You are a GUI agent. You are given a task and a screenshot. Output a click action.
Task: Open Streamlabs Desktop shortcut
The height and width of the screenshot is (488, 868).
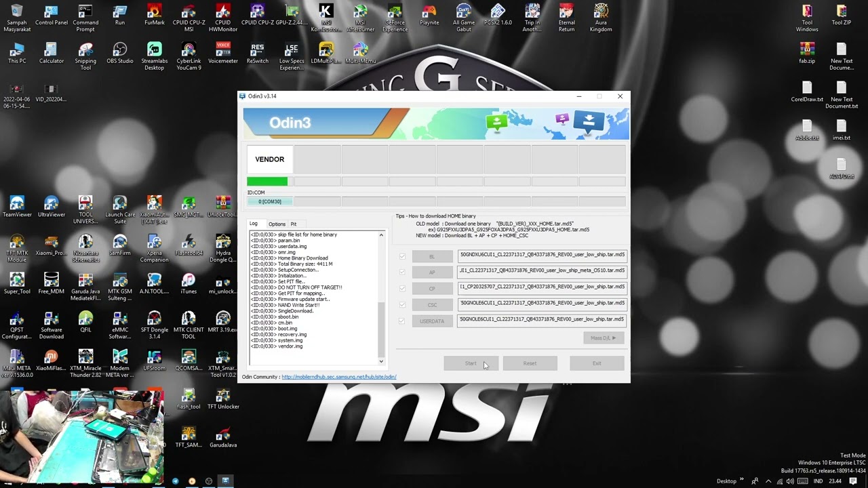(155, 57)
